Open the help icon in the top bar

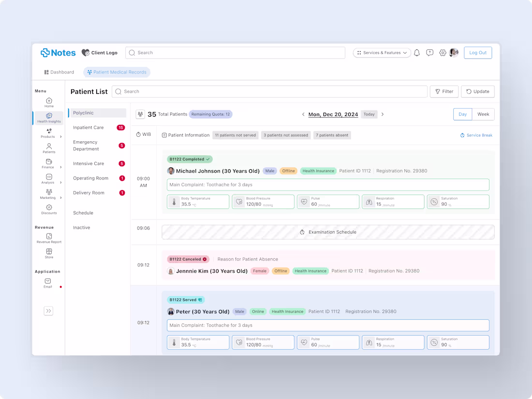coord(430,53)
